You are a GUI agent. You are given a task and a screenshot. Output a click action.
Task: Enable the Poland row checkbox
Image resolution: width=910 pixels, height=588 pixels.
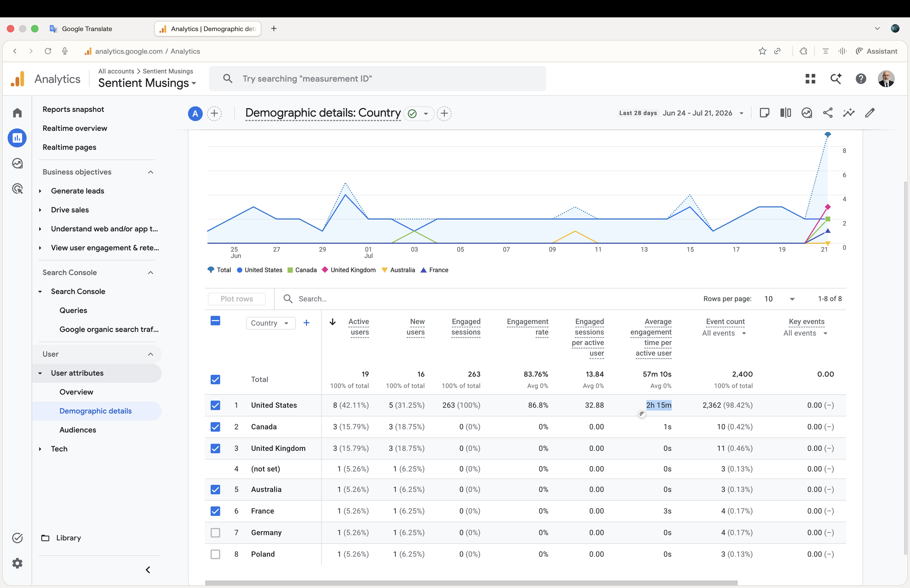(215, 554)
